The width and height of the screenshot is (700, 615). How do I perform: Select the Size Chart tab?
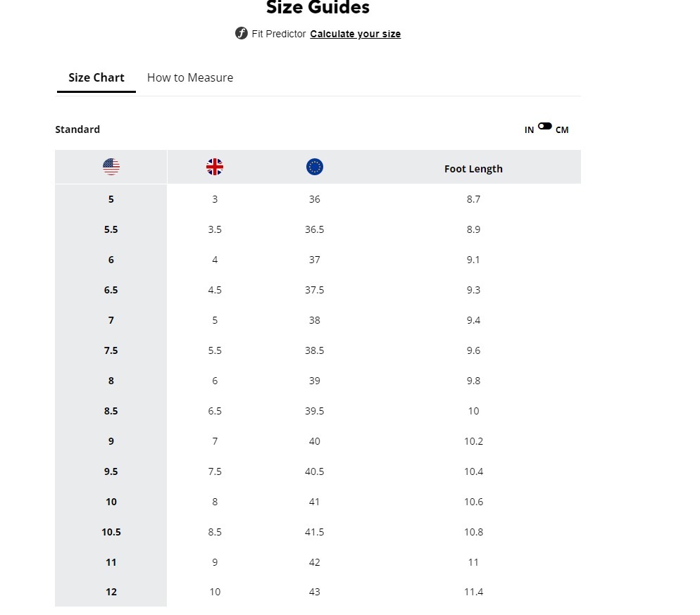tap(96, 77)
